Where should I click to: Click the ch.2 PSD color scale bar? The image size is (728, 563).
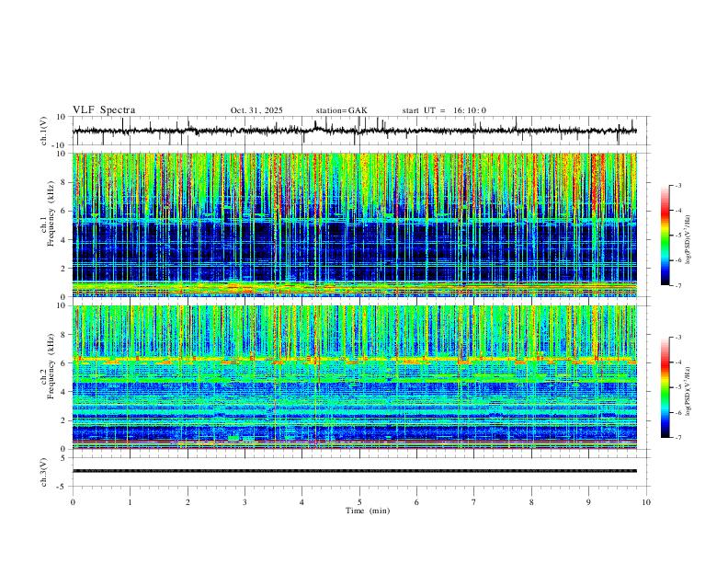(665, 387)
